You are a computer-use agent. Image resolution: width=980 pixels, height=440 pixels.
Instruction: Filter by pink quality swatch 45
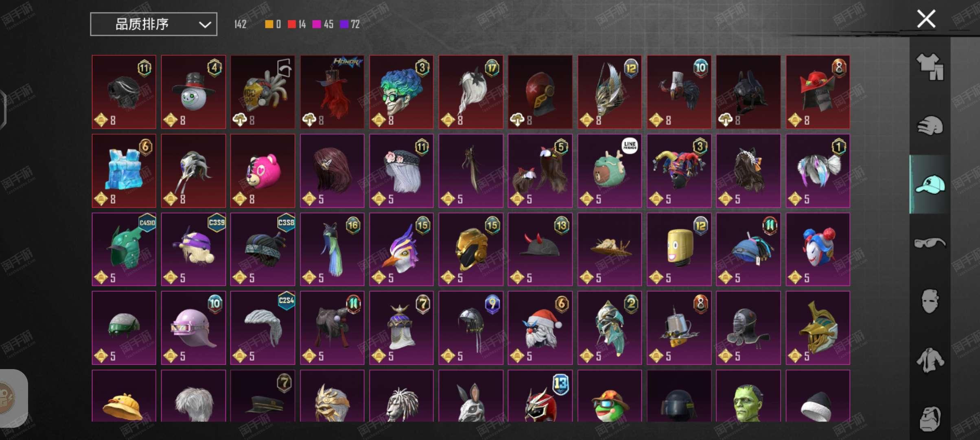tap(323, 24)
